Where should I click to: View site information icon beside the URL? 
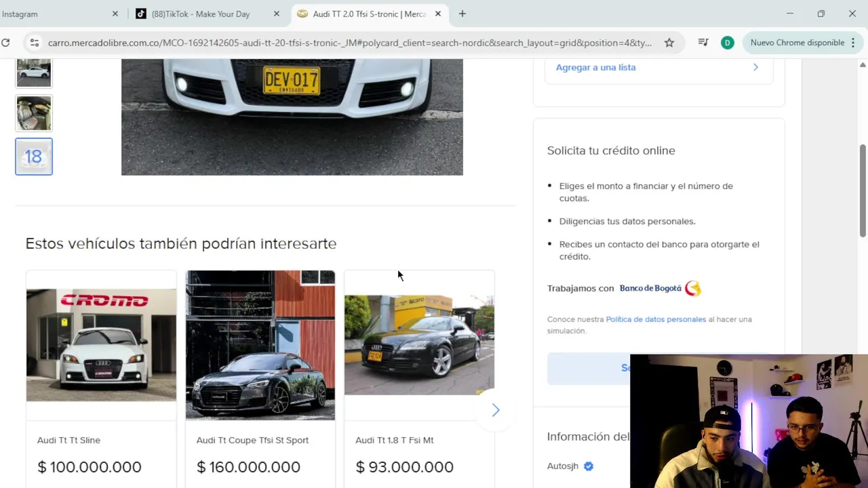click(34, 43)
